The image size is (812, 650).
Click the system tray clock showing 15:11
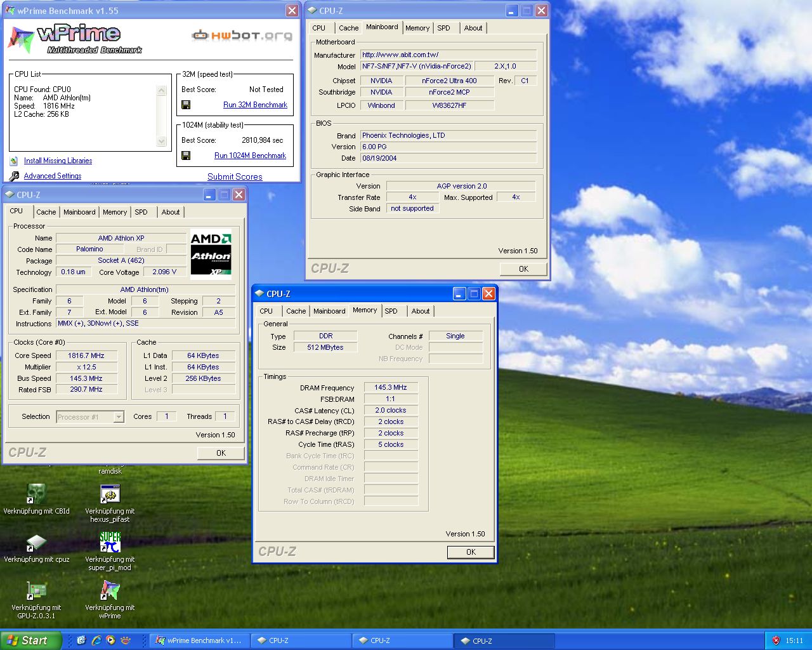794,640
